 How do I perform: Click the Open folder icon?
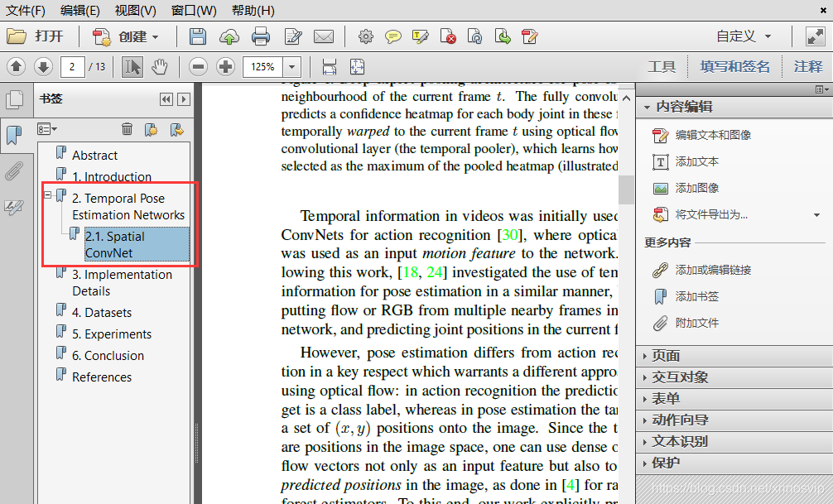[x=17, y=36]
